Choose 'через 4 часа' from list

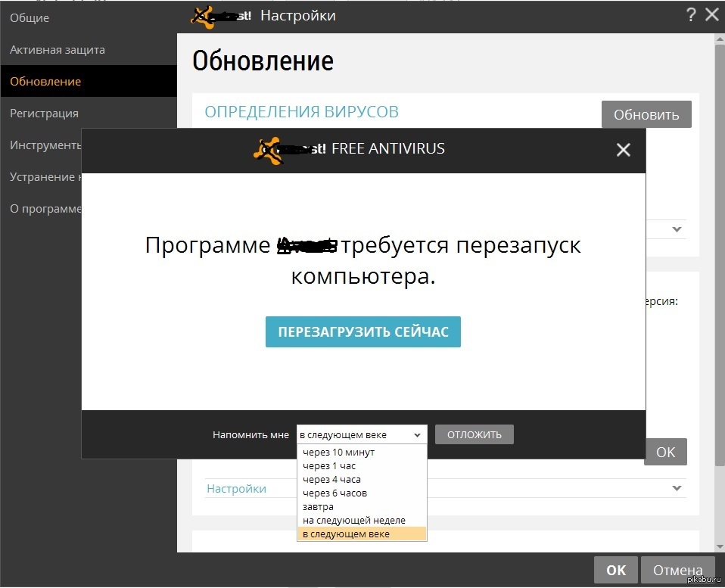tap(331, 480)
